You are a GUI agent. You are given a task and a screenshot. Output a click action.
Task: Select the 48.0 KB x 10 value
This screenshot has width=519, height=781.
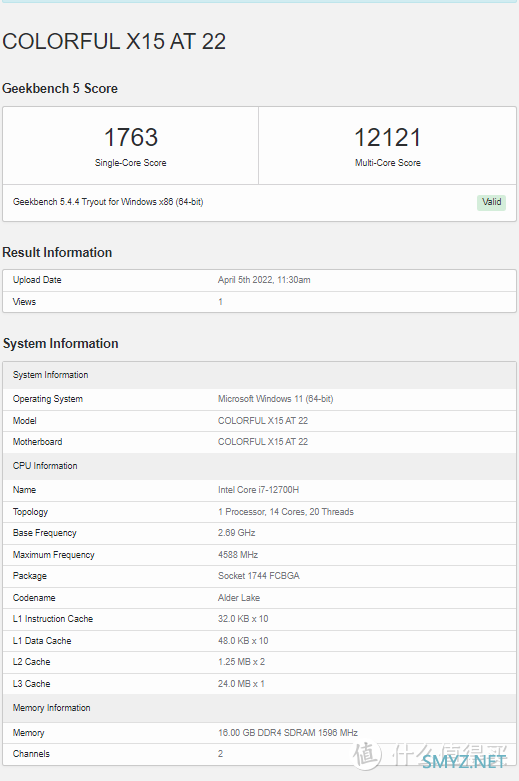coord(243,641)
